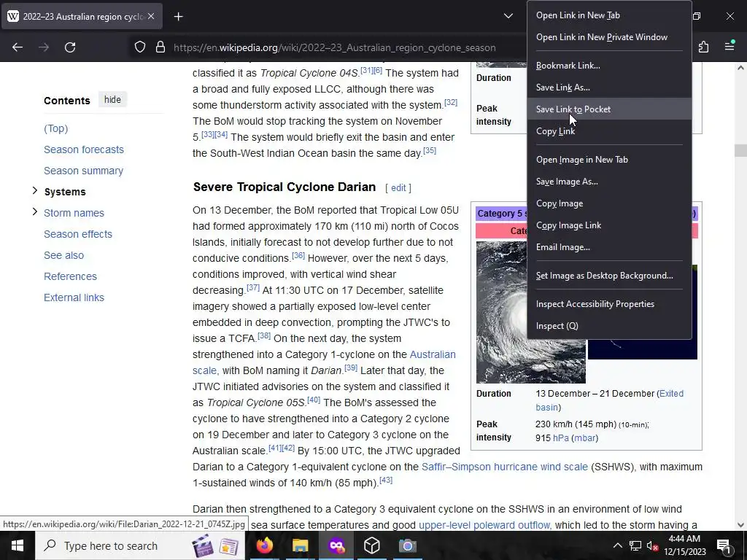
Task: Go back using the browser back arrow
Action: [18, 47]
